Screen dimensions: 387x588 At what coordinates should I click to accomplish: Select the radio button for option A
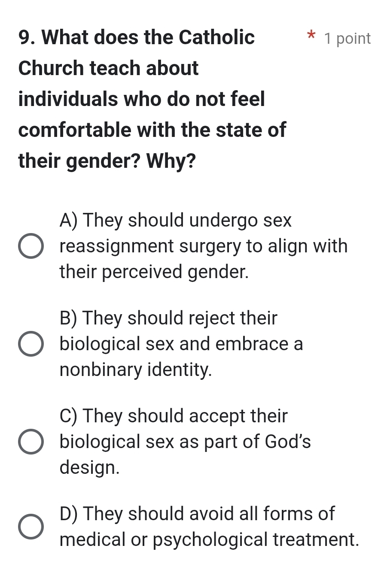click(31, 246)
